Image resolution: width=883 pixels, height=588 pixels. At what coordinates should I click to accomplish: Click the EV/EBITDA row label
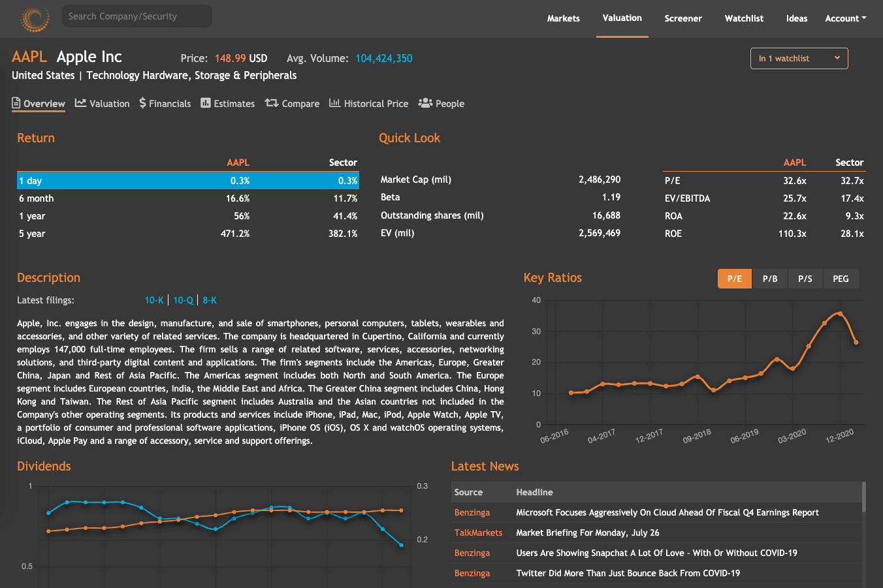coord(687,198)
